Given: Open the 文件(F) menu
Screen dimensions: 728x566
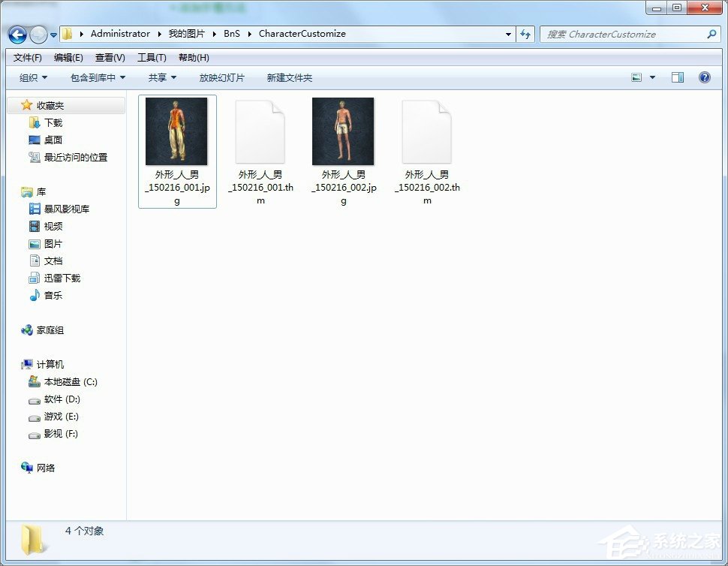Looking at the screenshot, I should point(28,58).
